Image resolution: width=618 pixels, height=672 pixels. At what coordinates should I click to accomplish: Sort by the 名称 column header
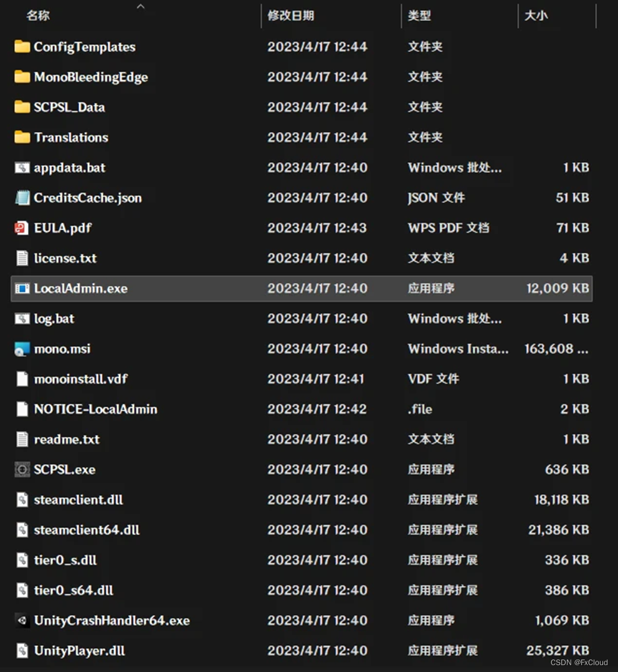[x=37, y=16]
